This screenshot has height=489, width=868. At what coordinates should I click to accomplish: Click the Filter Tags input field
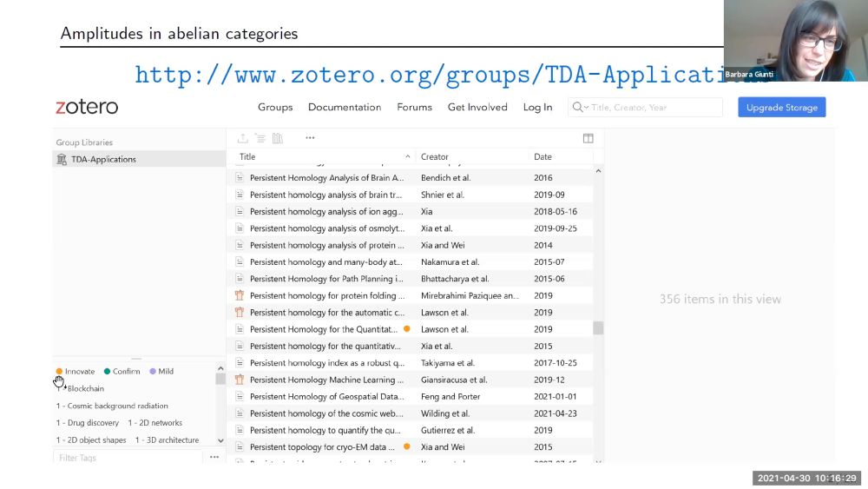[x=126, y=458]
